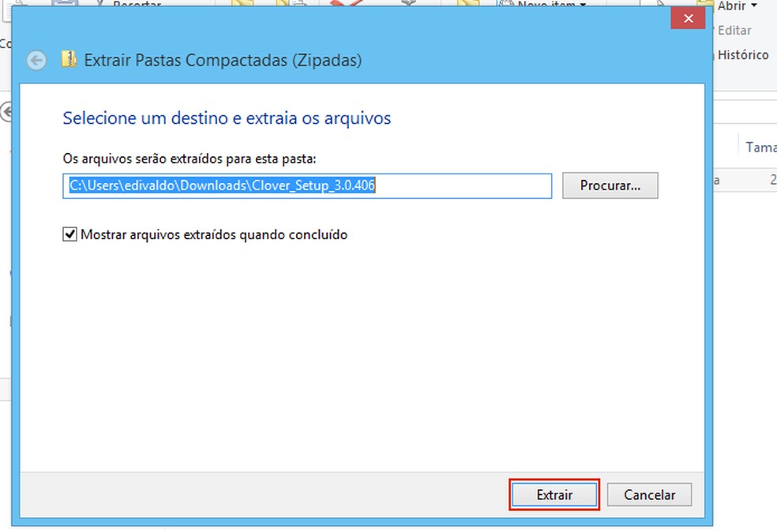
Task: Click the Extrair button
Action: [x=554, y=494]
